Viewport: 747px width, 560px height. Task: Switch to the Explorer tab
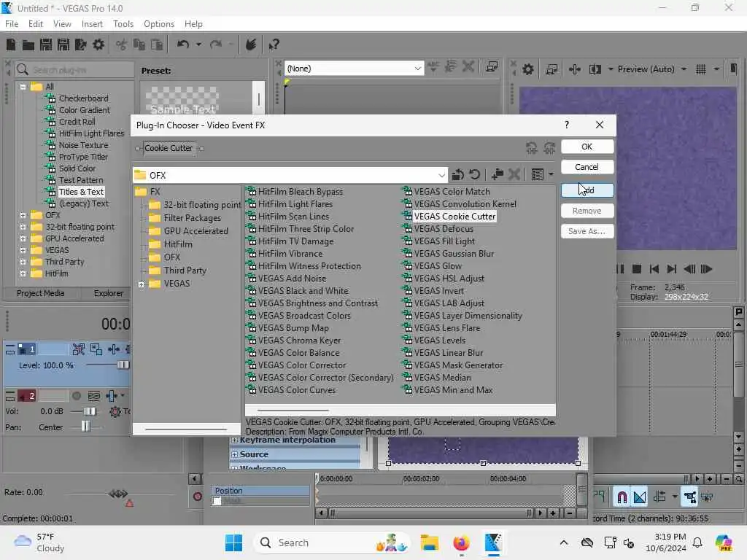pyautogui.click(x=109, y=293)
